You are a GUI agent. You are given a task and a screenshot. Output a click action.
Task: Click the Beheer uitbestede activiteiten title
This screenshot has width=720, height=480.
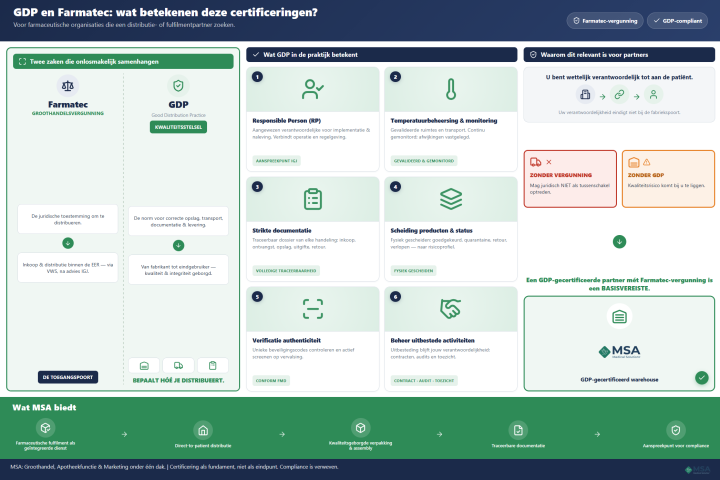coord(432,340)
